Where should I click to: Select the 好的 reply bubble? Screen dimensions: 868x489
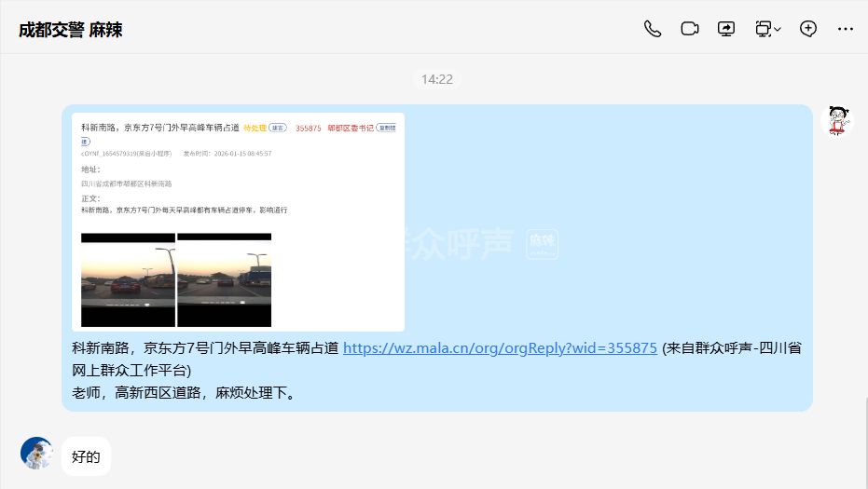tap(86, 456)
